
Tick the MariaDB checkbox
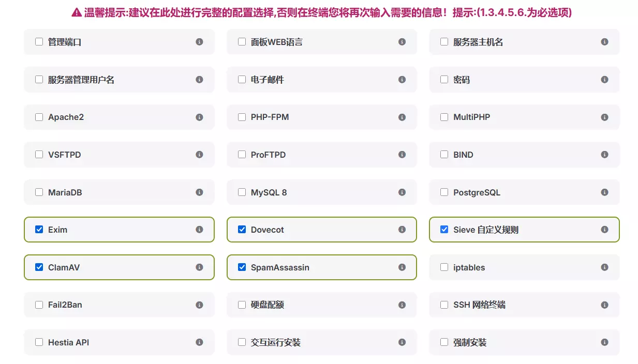pos(39,192)
